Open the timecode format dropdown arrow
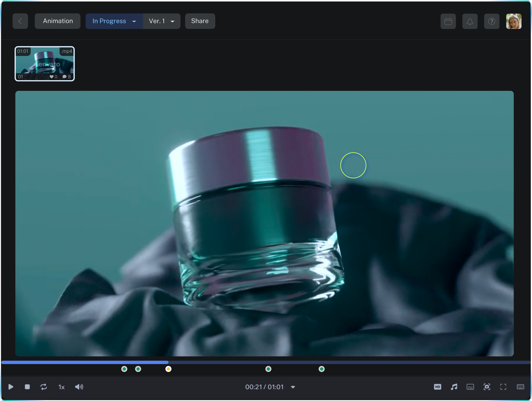Viewport: 532px width, 401px height. click(x=293, y=387)
